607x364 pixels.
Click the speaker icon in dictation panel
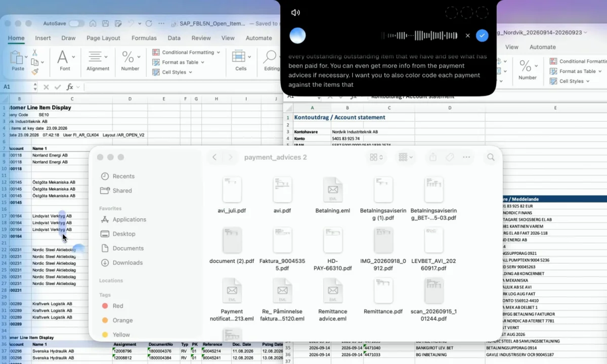point(295,13)
